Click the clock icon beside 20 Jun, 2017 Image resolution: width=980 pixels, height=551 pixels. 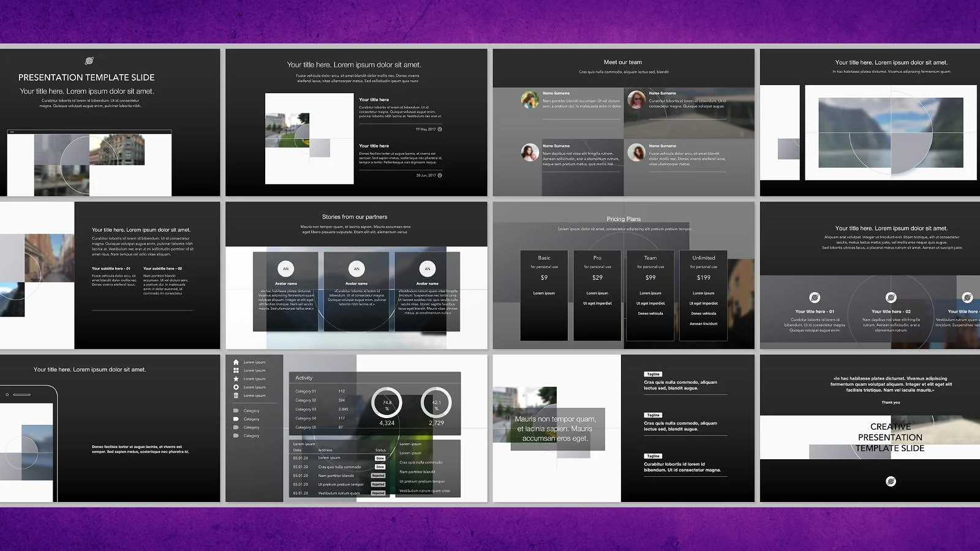(440, 175)
